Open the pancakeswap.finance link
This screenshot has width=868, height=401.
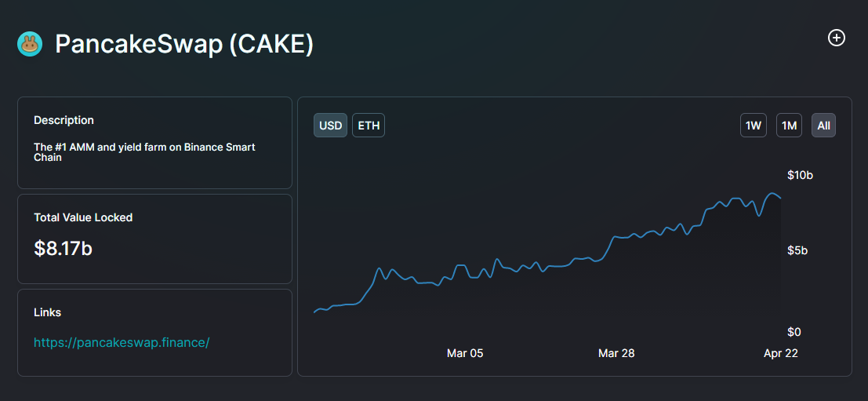[122, 342]
